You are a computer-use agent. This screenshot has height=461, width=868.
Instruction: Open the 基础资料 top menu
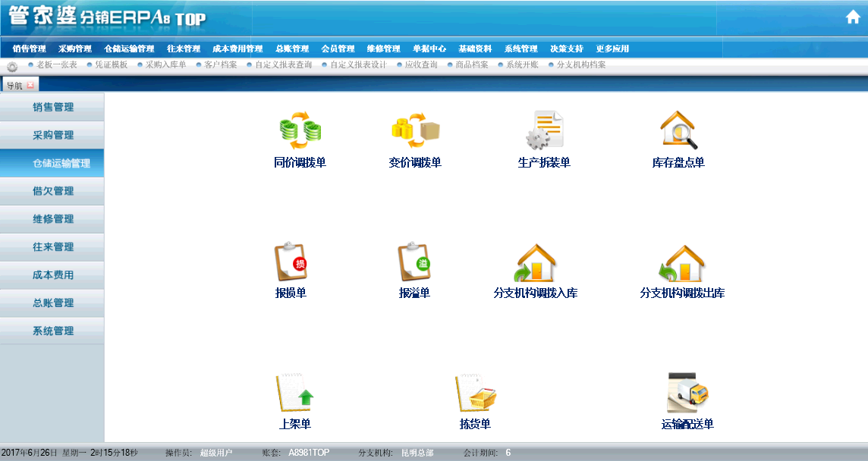point(475,49)
